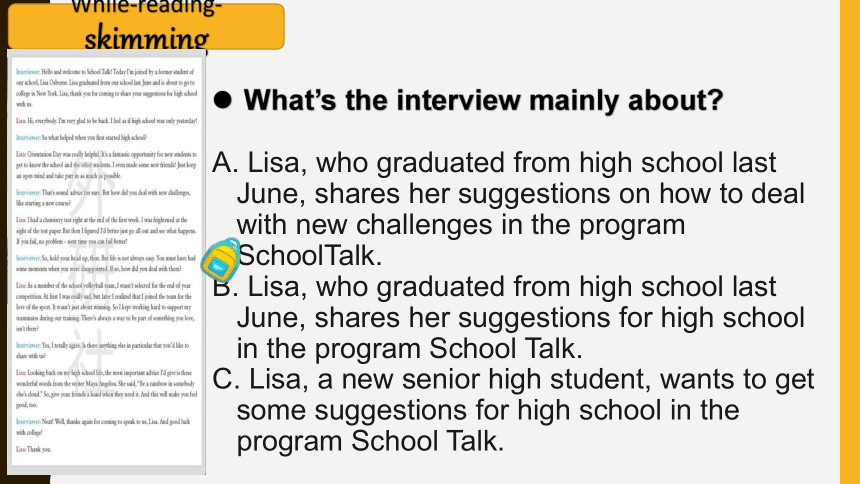Click the black bullet before the question
Viewport: 860px width, 484px height.
(x=223, y=100)
